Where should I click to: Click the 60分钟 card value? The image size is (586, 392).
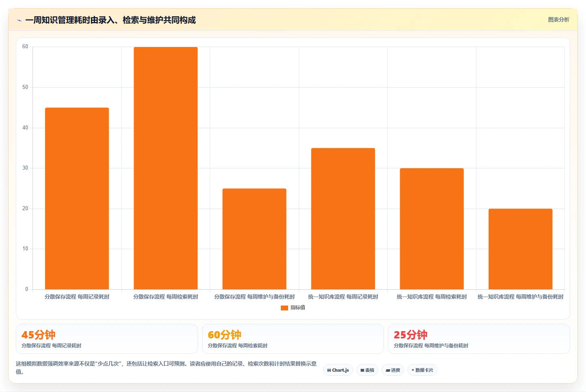224,335
